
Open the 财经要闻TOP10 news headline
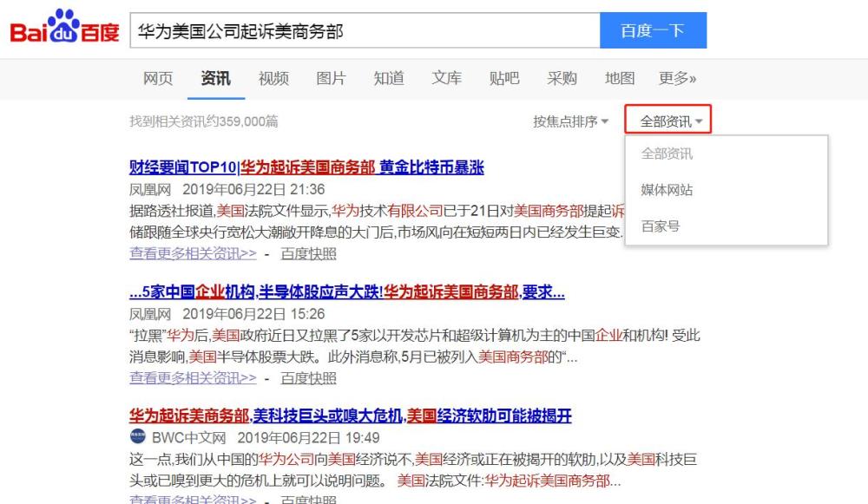(306, 167)
